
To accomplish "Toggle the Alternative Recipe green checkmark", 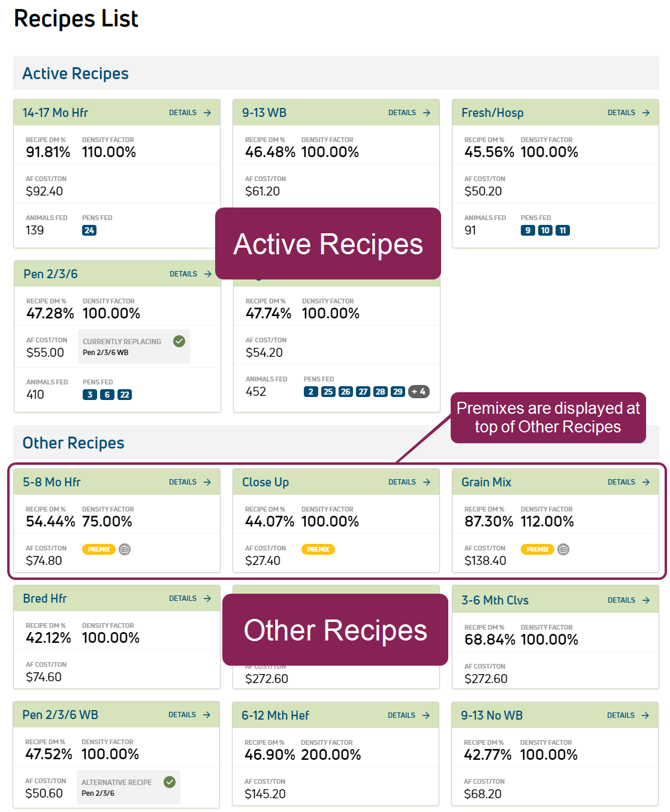I will click(x=170, y=781).
